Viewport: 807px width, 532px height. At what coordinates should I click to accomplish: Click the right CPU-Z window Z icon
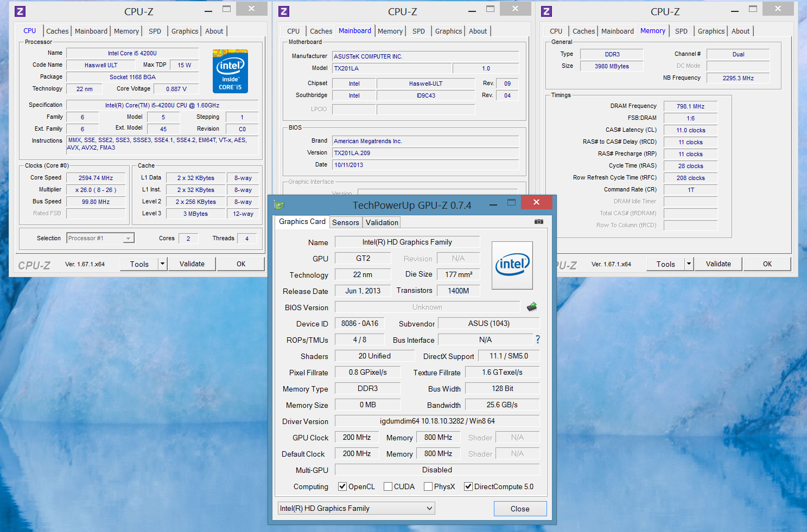click(x=547, y=11)
